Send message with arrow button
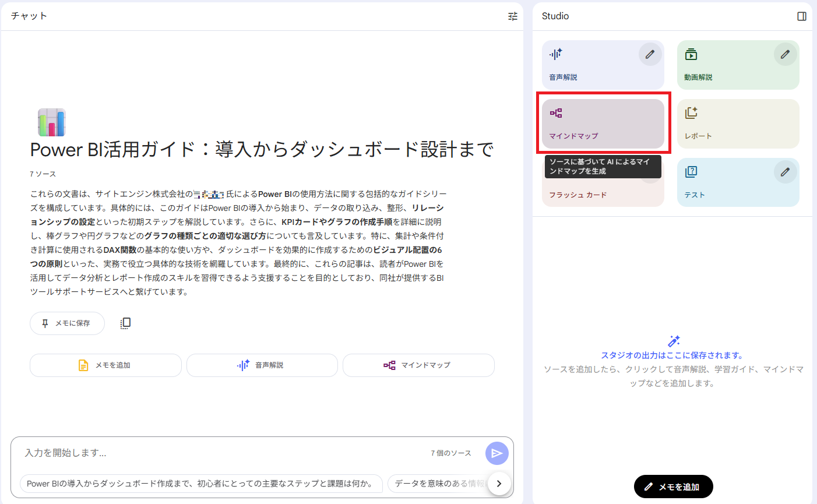Screen dimensions: 817x504 coord(497,453)
